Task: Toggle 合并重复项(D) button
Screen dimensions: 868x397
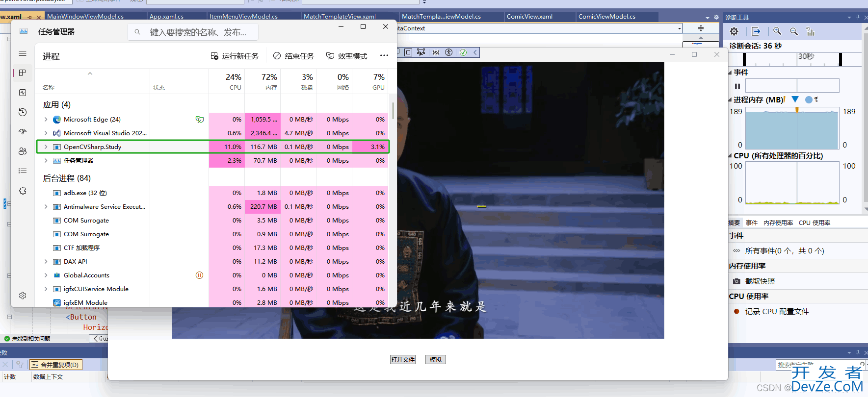Action: 55,365
